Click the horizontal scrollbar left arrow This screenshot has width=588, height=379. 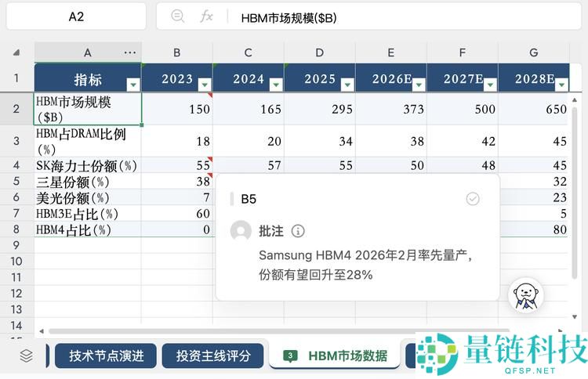[x=42, y=331]
